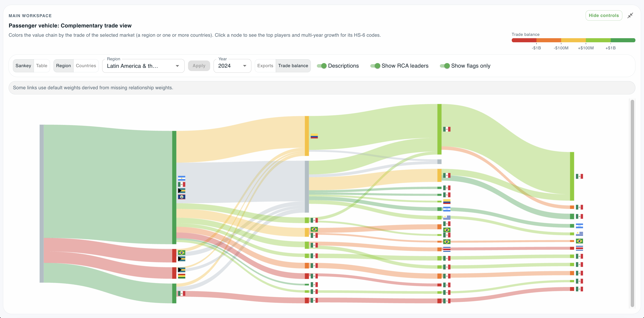Click the Mexico flag beside the tallest light-green node
644x318 pixels.
coord(447,129)
